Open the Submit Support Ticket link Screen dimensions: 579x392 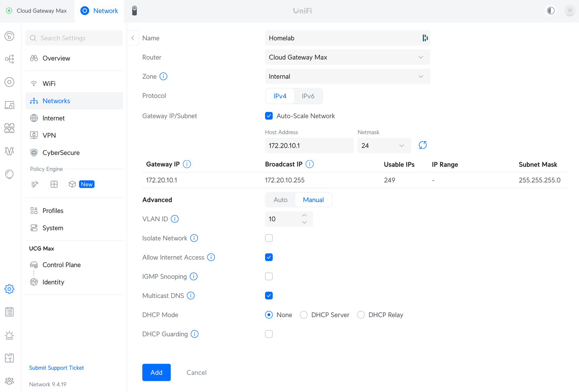(56, 368)
